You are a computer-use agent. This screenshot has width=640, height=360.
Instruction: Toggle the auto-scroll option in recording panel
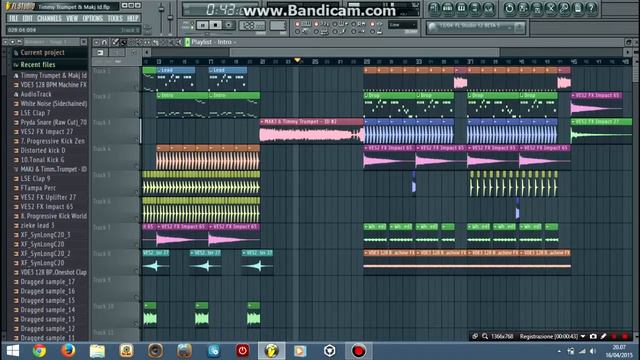click(x=372, y=24)
